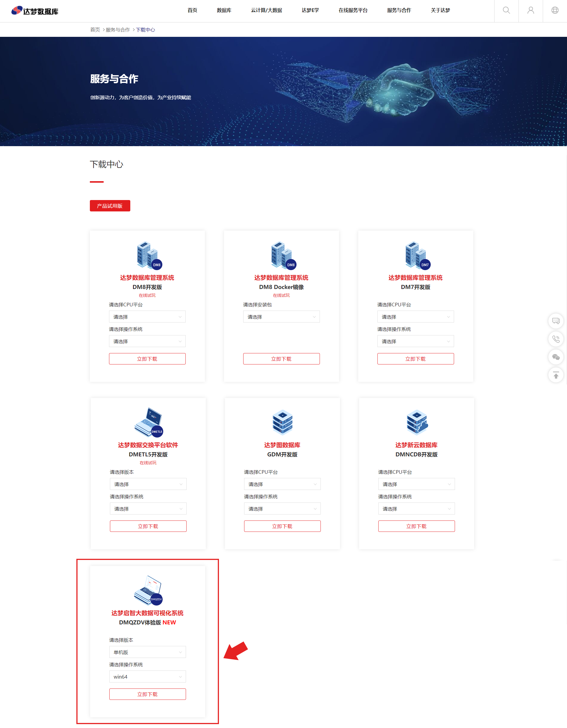Select the 产品试用版 tab
The image size is (567, 728).
110,206
